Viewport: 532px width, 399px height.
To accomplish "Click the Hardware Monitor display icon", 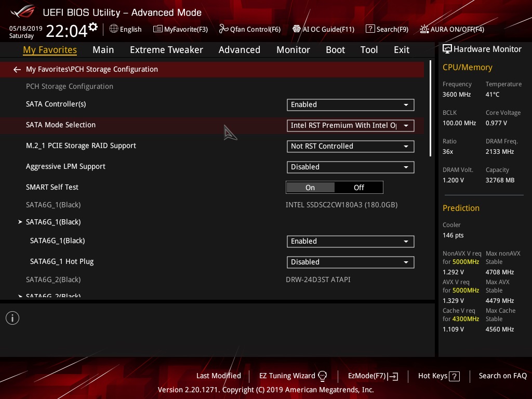I will tap(447, 49).
